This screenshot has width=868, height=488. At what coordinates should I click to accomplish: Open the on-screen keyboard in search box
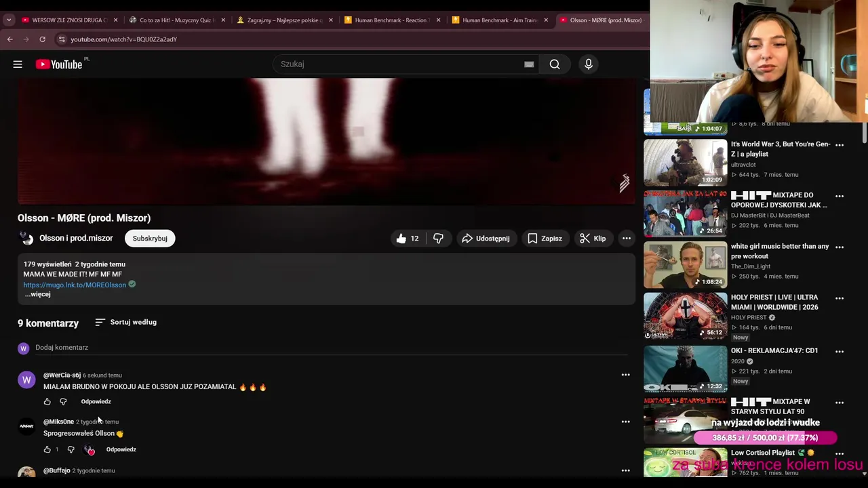[529, 64]
